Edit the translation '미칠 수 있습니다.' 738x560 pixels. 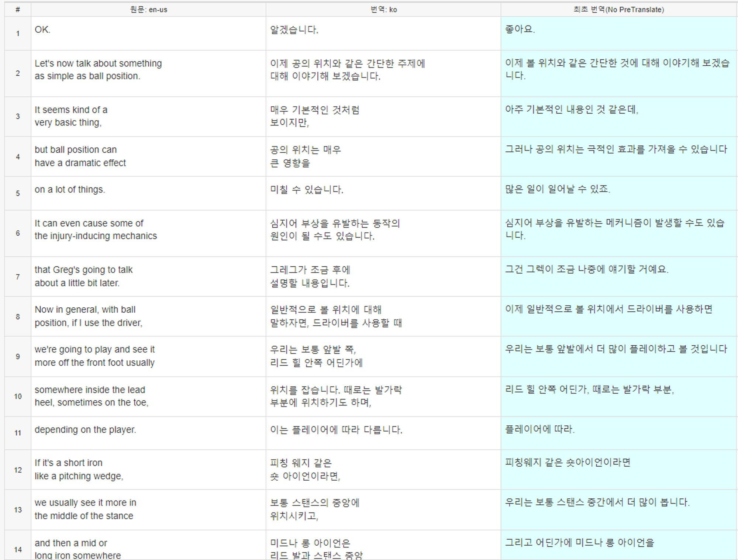[x=307, y=190]
